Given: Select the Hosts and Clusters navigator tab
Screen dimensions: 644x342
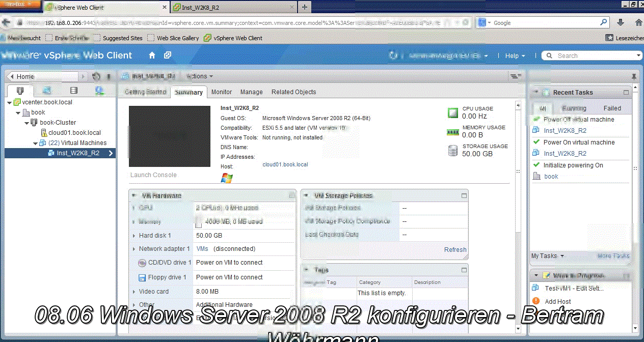Looking at the screenshot, I should click(20, 91).
